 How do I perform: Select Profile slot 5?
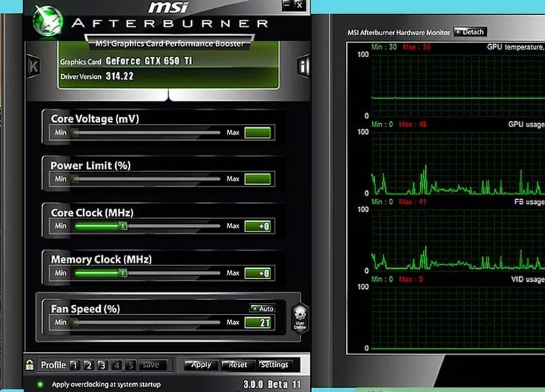point(131,365)
